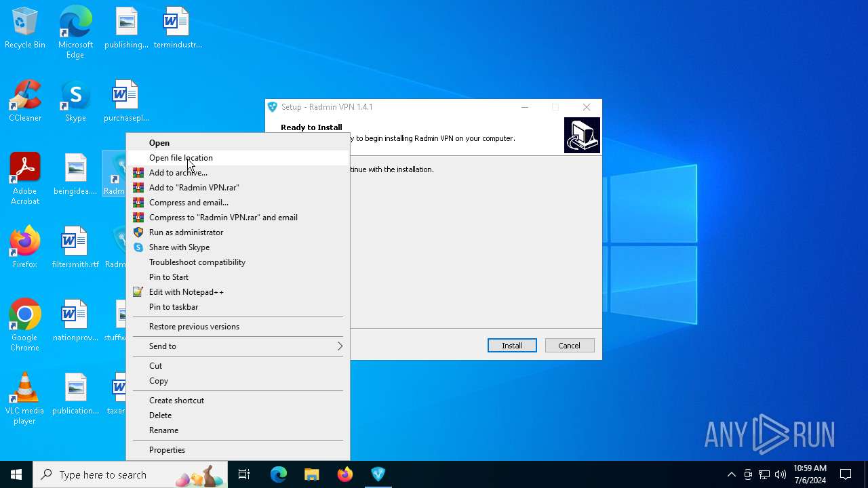Select Add to "Radmin VPN.rar" entry

coord(238,188)
